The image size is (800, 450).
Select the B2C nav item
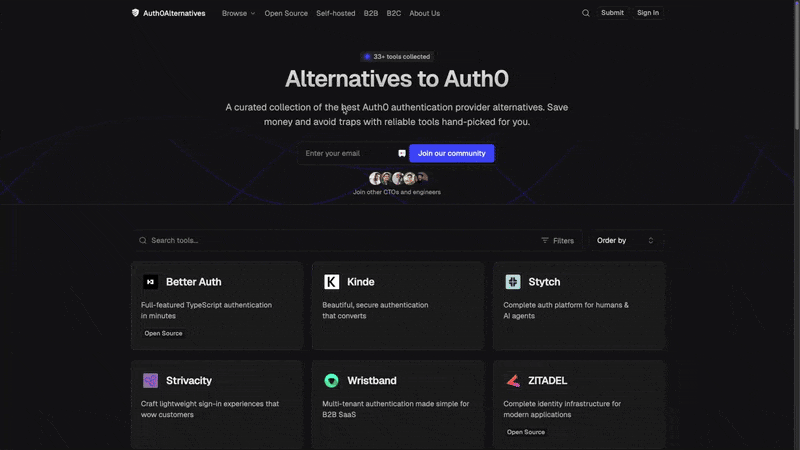click(x=394, y=13)
